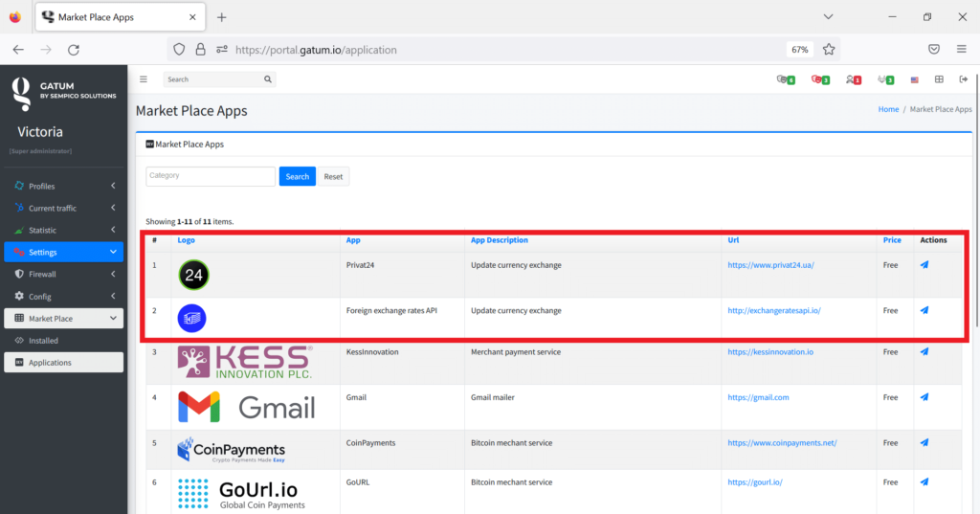The image size is (980, 514).
Task: Open the red notification icon with badge 3
Action: tap(820, 79)
